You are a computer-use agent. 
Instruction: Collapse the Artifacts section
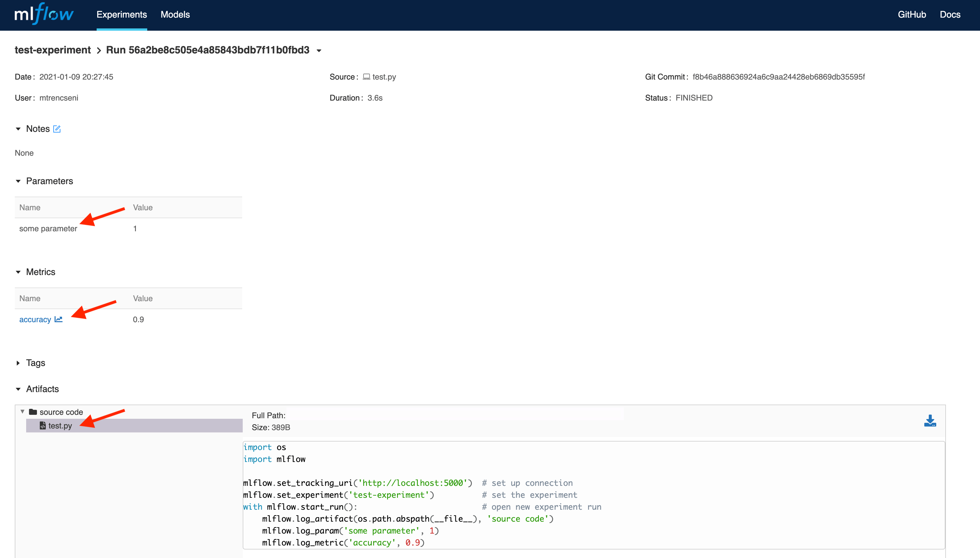(x=18, y=389)
